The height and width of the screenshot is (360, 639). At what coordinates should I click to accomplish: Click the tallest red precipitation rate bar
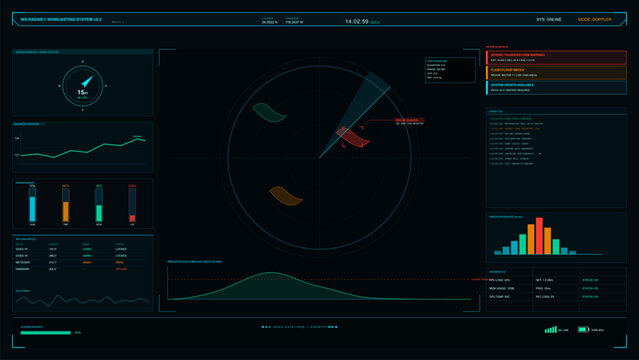point(539,236)
